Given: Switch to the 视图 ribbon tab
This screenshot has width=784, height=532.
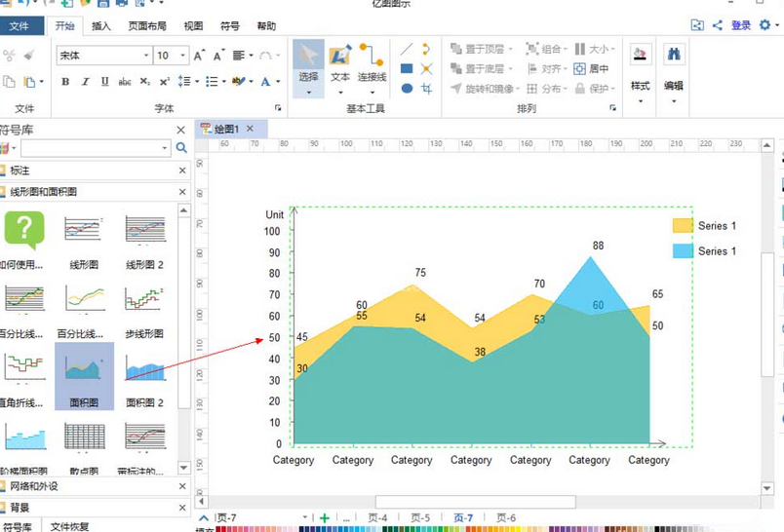Looking at the screenshot, I should [193, 26].
